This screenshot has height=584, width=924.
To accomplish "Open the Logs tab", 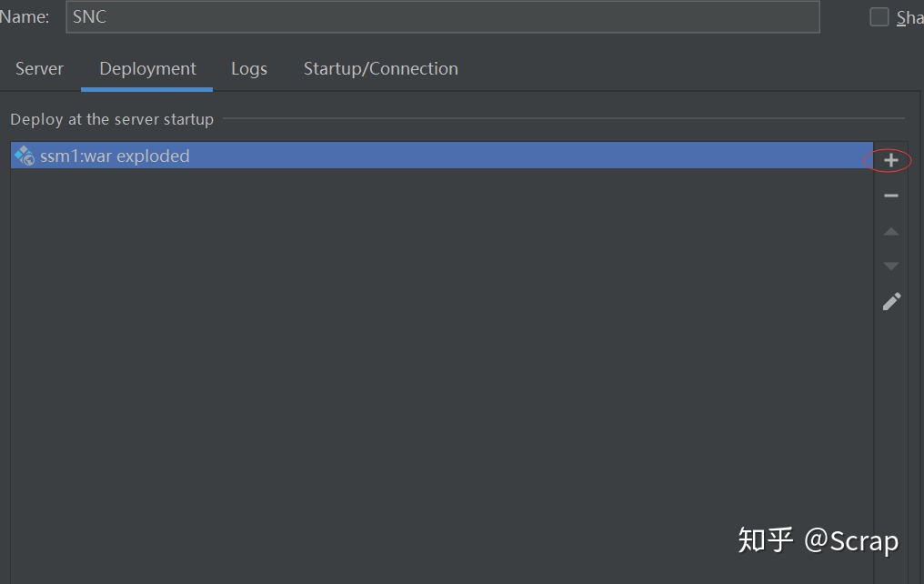I will point(248,69).
